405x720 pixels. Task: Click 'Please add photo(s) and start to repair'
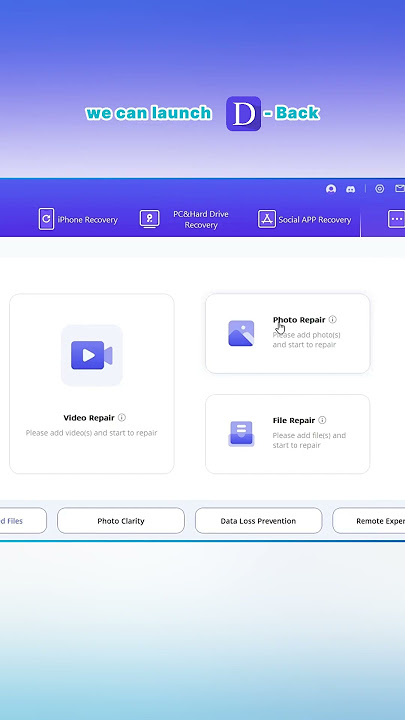click(307, 340)
